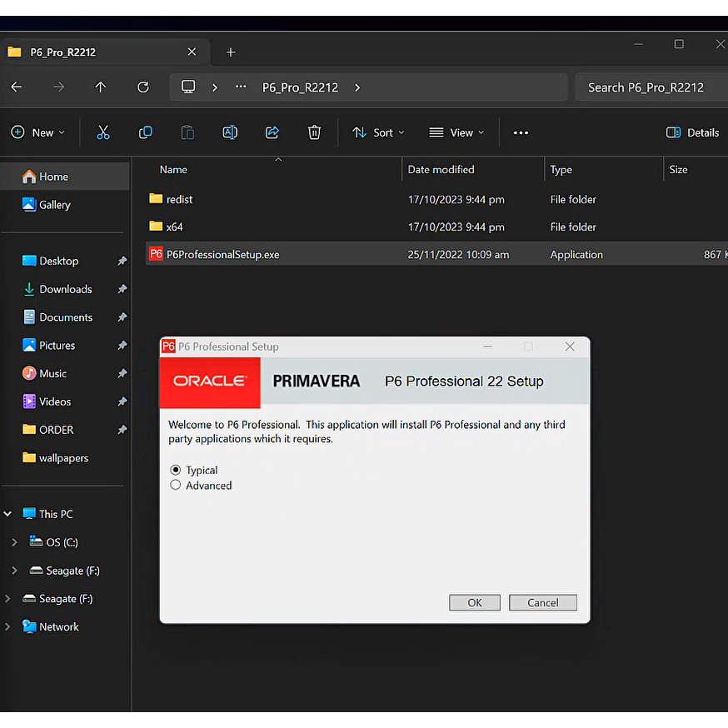Viewport: 728px width, 728px height.
Task: Click Cancel in the setup dialog
Action: pyautogui.click(x=542, y=603)
